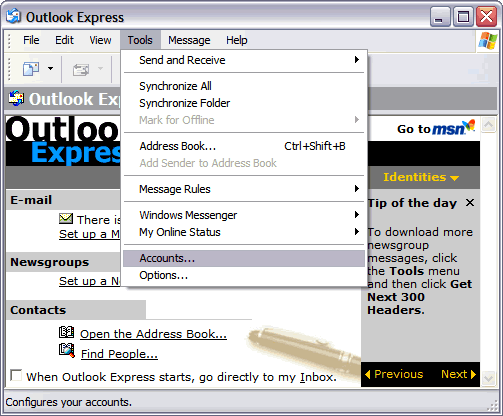
Task: Open the File menu
Action: click(31, 40)
